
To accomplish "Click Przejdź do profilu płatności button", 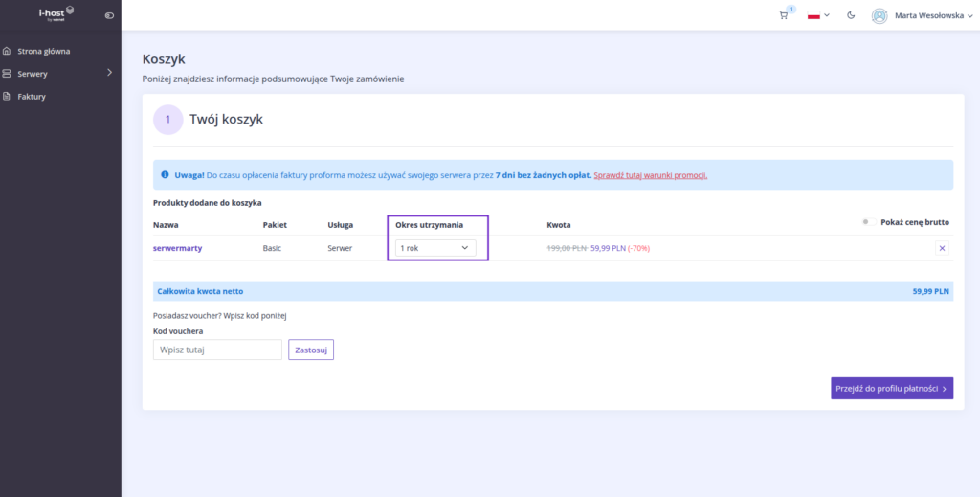I will coord(891,388).
